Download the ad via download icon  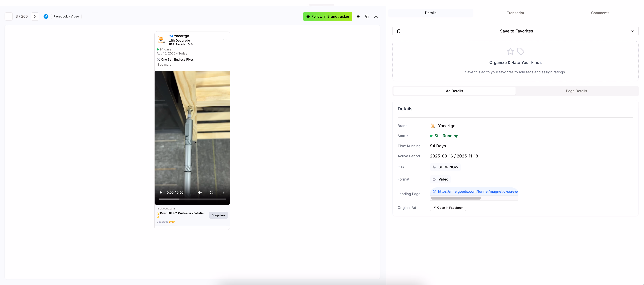point(376,16)
